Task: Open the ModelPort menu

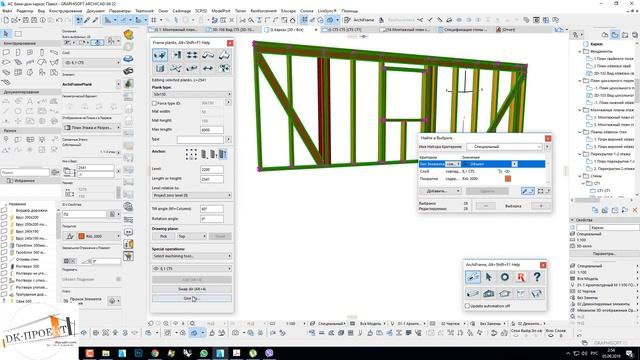Action: pos(221,11)
